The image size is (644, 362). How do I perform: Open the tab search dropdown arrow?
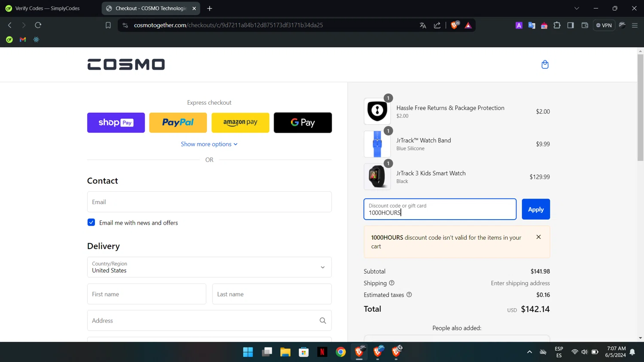point(577,8)
